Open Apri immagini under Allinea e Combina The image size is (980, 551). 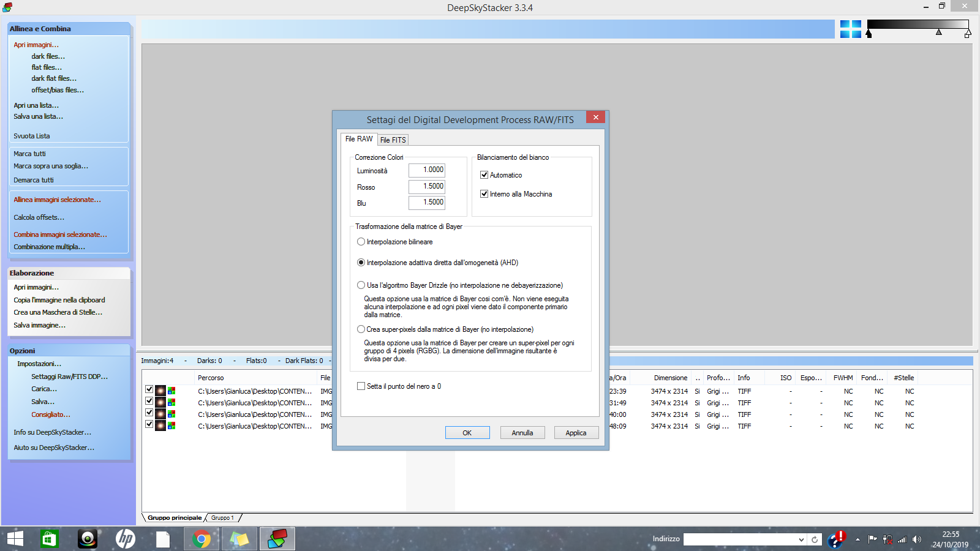(36, 45)
